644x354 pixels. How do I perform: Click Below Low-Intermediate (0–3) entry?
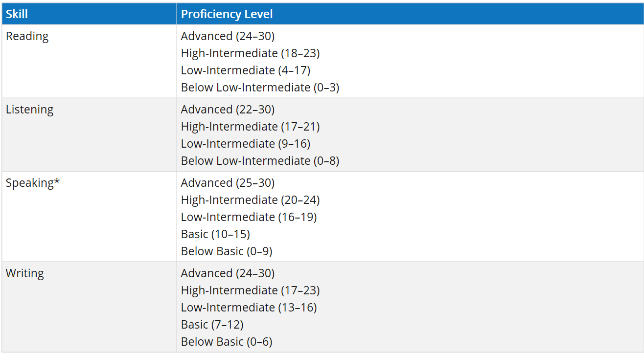260,88
